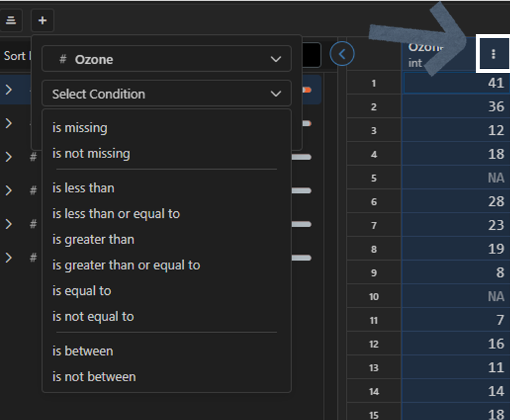The height and width of the screenshot is (420, 510).
Task: Pick "is greater than or equal to"
Action: (126, 265)
